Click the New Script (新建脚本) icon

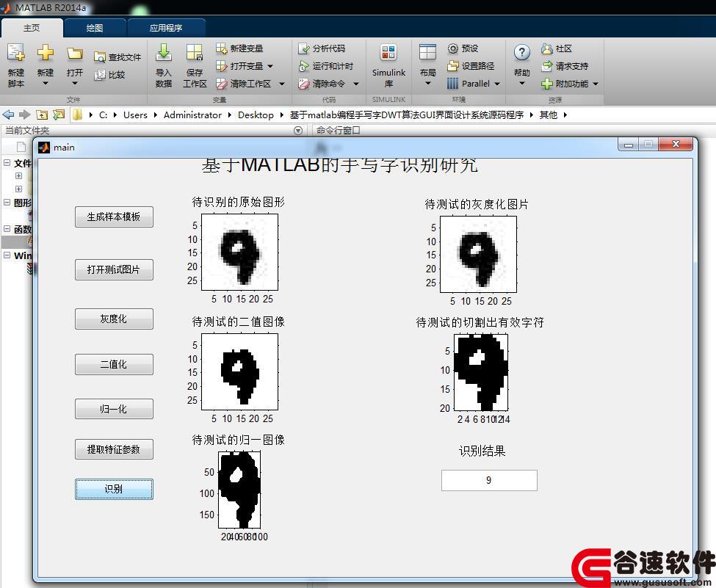(x=16, y=53)
